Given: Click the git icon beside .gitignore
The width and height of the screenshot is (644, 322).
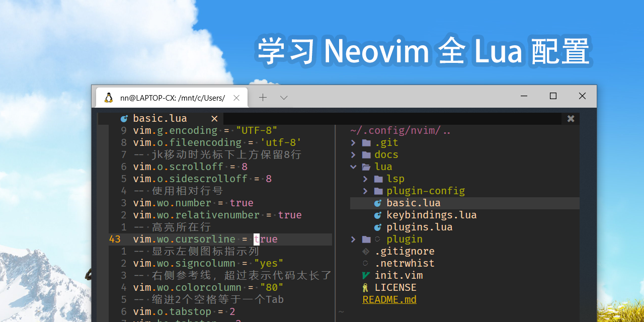Looking at the screenshot, I should click(366, 252).
